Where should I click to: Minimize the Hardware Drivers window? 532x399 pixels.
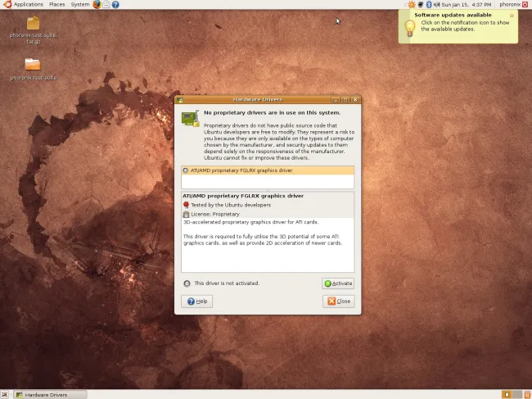(x=336, y=99)
